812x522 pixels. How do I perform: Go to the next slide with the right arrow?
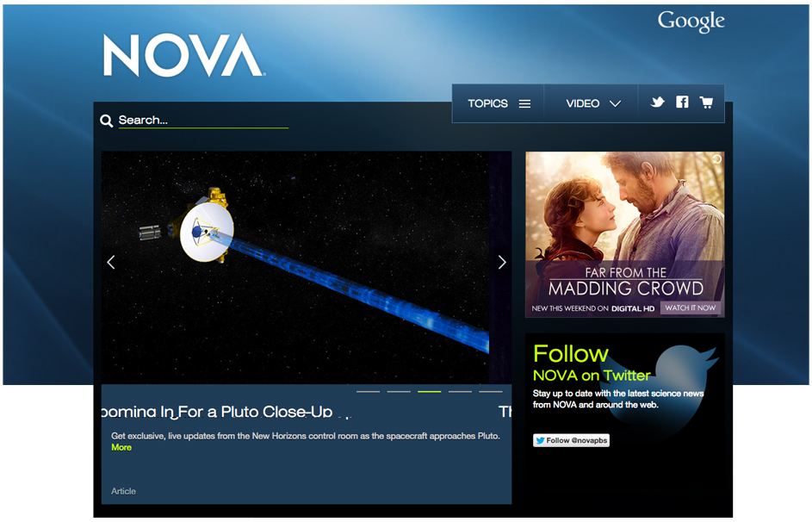tap(502, 262)
